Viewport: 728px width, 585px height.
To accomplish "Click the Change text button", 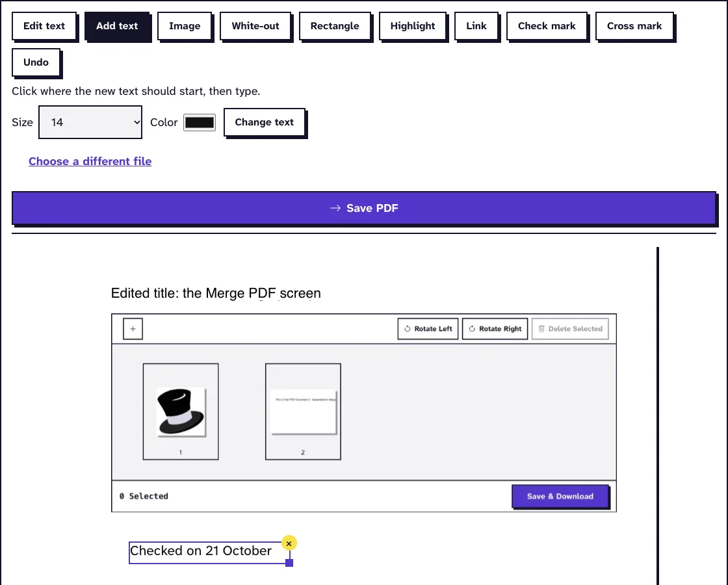I will (x=264, y=122).
